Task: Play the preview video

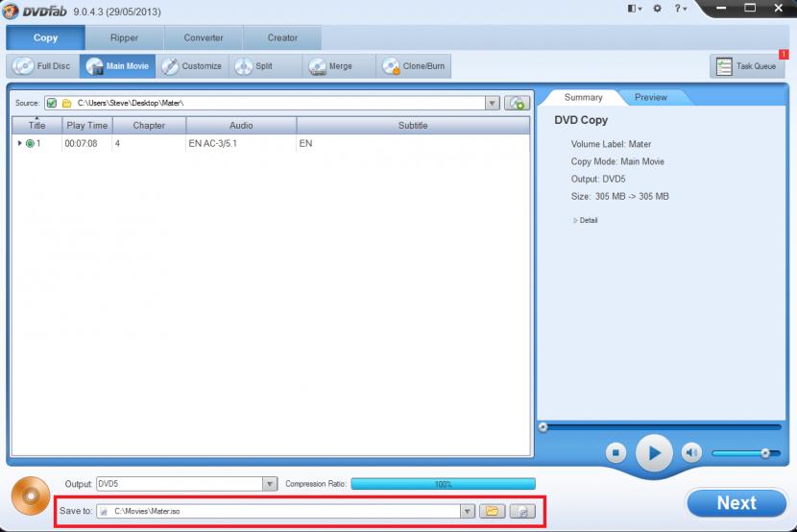Action: [654, 452]
